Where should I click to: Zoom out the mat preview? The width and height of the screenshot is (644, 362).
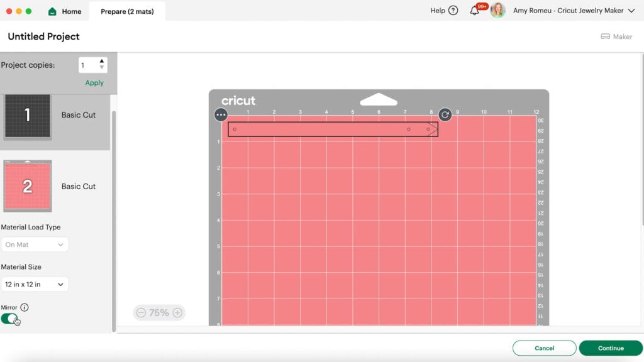(141, 313)
